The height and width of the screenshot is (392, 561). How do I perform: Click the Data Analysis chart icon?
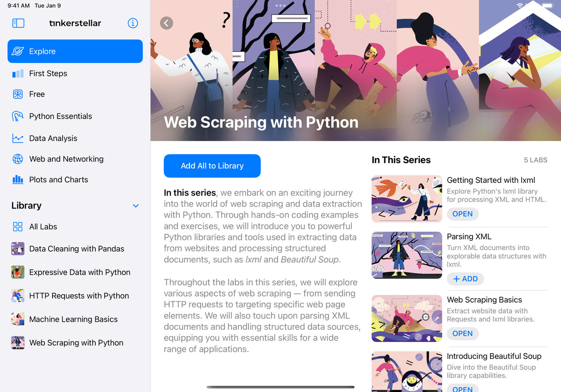(x=18, y=138)
